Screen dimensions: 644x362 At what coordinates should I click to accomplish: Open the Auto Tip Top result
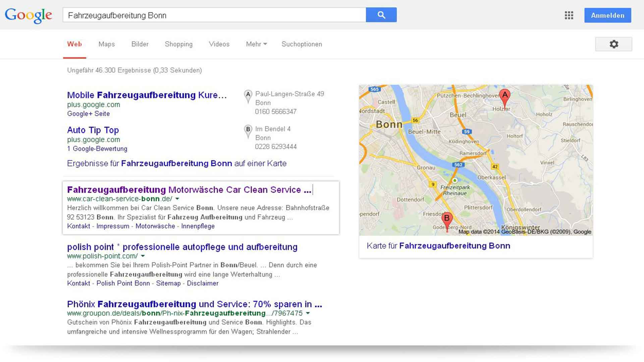click(x=93, y=130)
